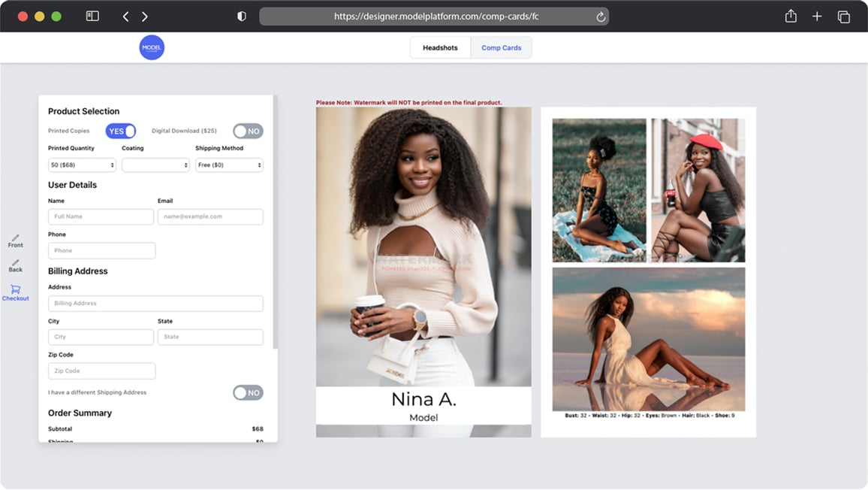Reload the page

pos(601,17)
